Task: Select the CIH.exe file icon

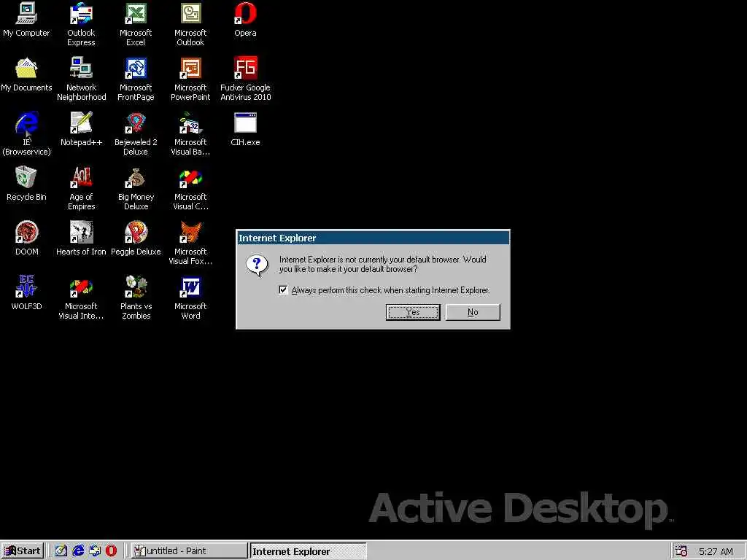Action: click(245, 122)
